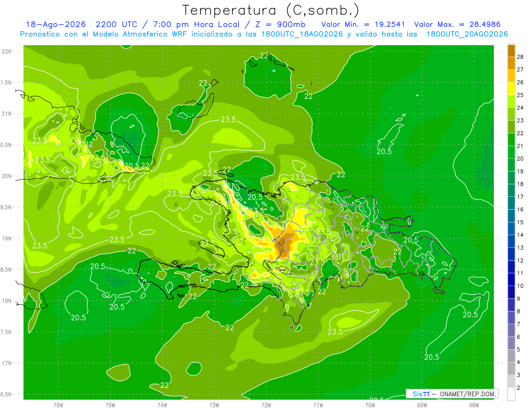Pick the legend swatch between 27 and 28
The width and height of the screenshot is (532, 411).
tap(511, 63)
